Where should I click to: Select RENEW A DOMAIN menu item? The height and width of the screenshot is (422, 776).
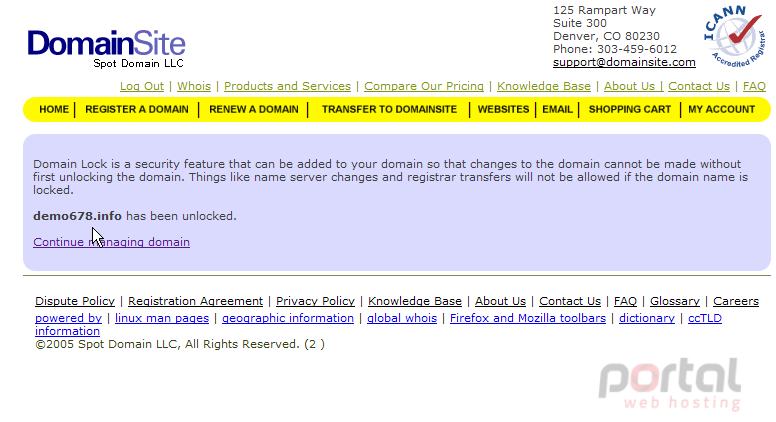[x=254, y=109]
